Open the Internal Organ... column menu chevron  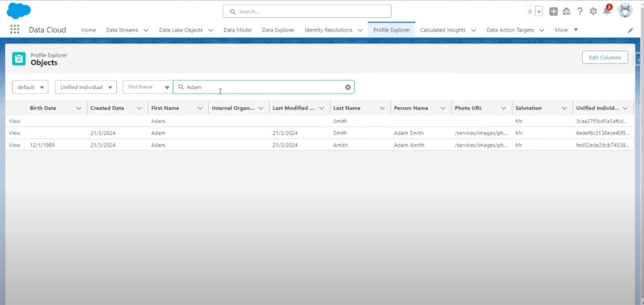tap(261, 108)
